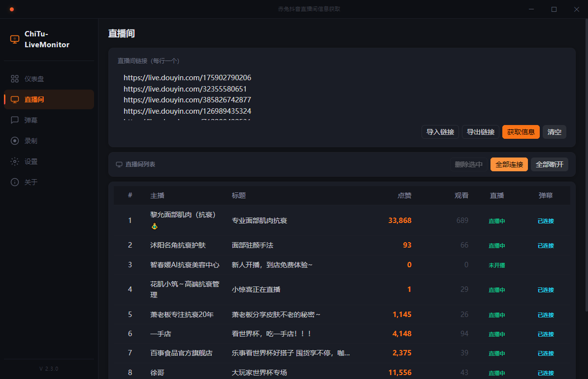The width and height of the screenshot is (588, 379).
Task: Click the link ending in 32355580651
Action: [x=185, y=89]
